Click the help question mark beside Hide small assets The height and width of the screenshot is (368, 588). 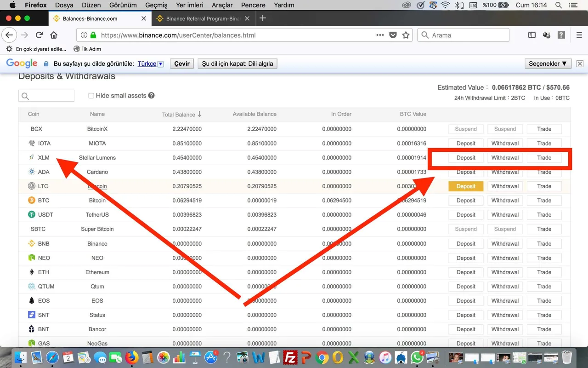coord(152,95)
